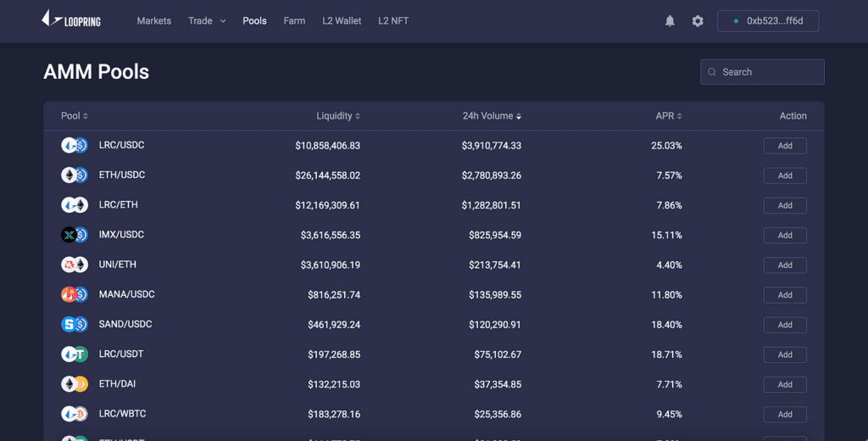The height and width of the screenshot is (441, 868).
Task: Add liquidity to LRC/WBTC pool
Action: pyautogui.click(x=785, y=415)
